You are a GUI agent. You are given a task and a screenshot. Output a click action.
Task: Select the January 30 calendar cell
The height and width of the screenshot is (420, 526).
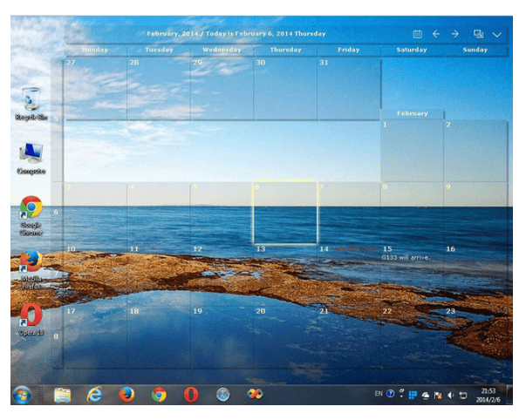[285, 89]
